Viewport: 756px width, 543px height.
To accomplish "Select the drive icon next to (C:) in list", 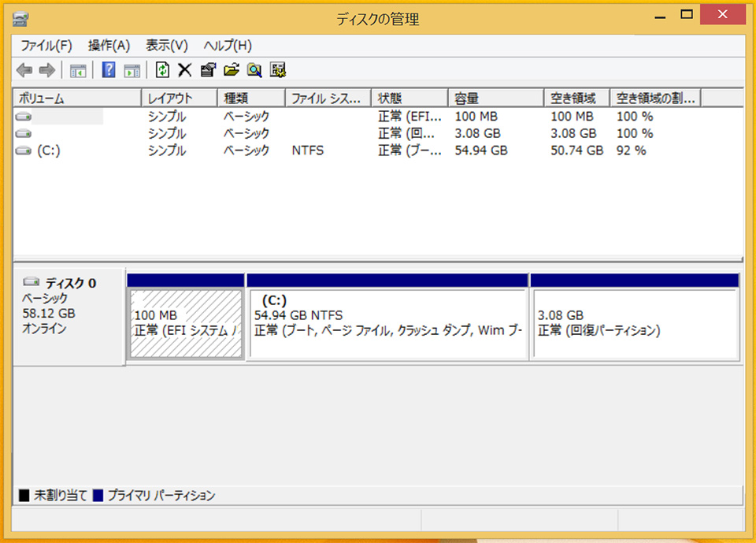I will (x=23, y=151).
